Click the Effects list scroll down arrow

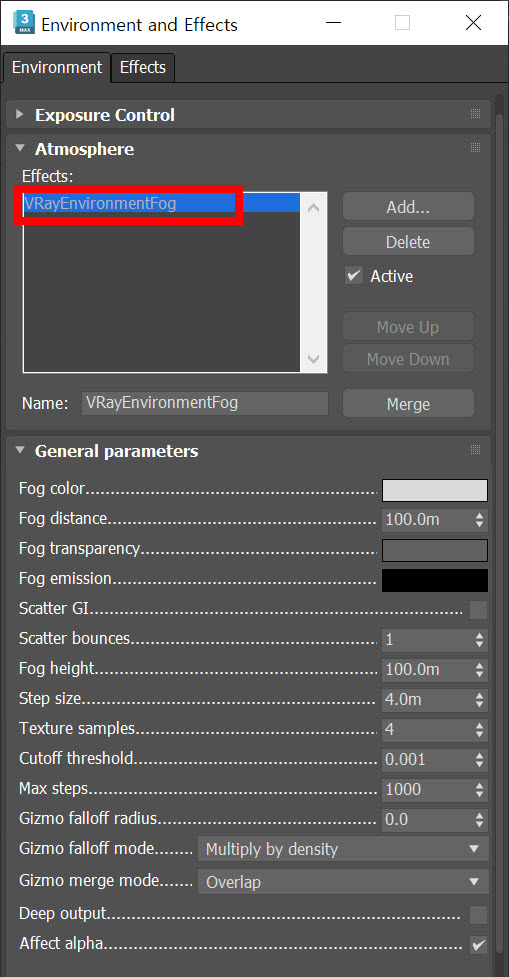pyautogui.click(x=313, y=359)
